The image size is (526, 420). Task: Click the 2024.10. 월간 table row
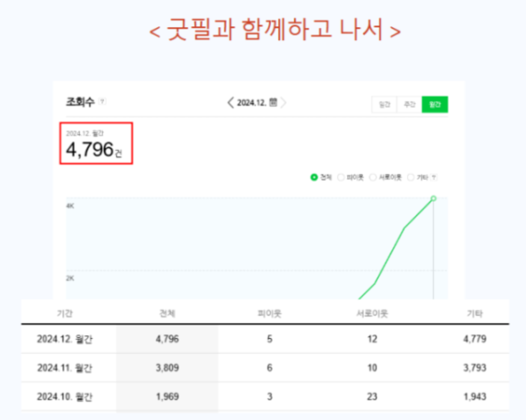click(65, 396)
